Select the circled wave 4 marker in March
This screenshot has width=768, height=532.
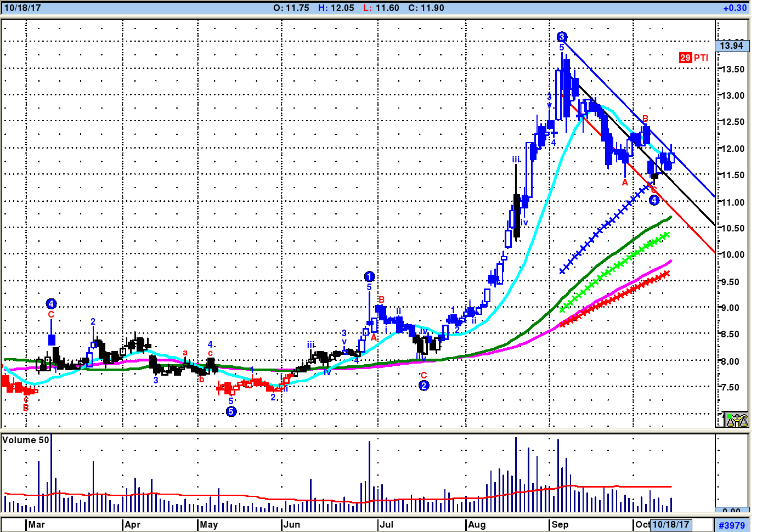[51, 304]
